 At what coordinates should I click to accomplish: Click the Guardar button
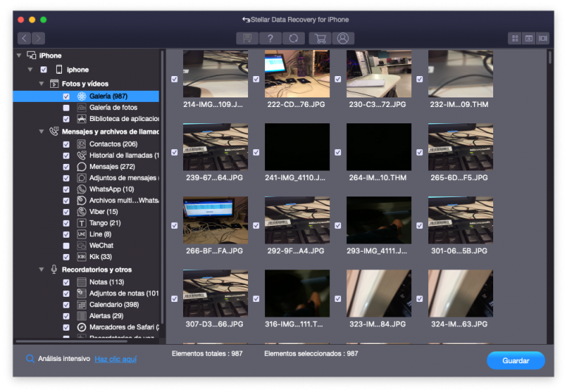coord(515,360)
